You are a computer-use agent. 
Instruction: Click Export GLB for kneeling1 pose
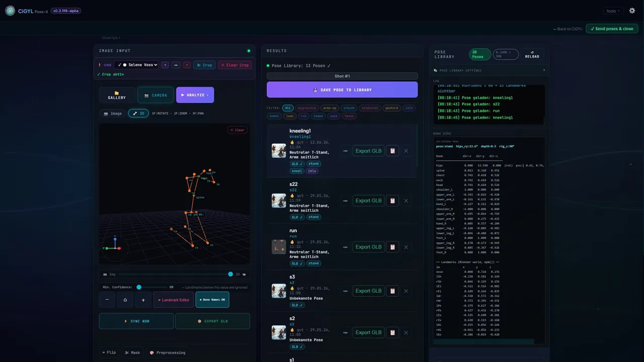(x=368, y=151)
